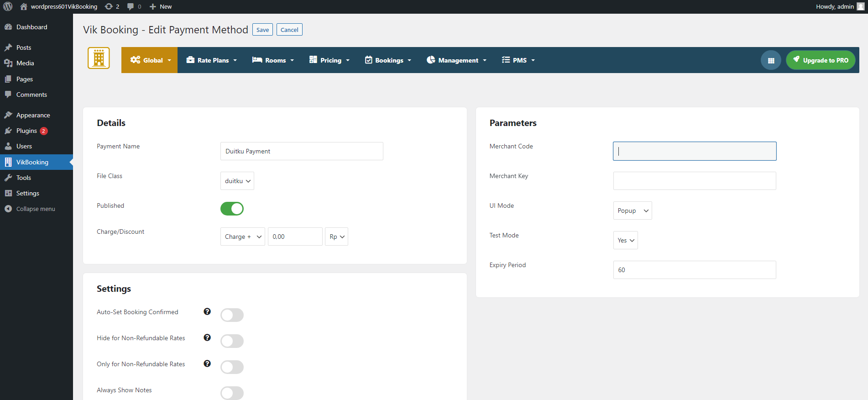Enable Always Show Notes toggle
This screenshot has height=400, width=868.
[232, 393]
